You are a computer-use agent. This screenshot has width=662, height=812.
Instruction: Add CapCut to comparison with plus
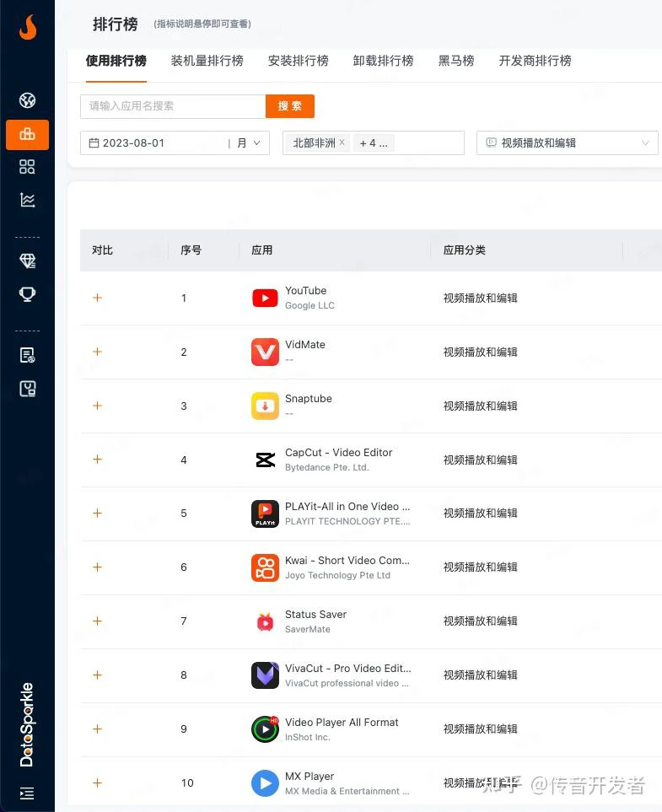pyautogui.click(x=97, y=460)
